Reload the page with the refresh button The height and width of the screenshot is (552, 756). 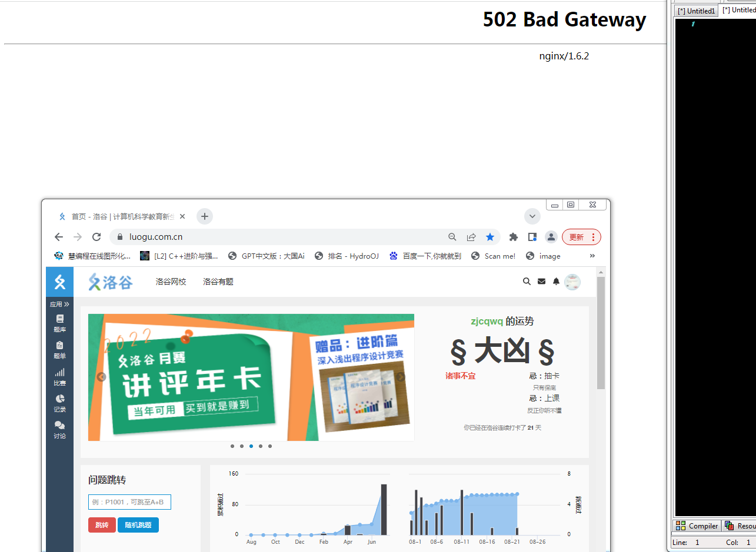[96, 237]
